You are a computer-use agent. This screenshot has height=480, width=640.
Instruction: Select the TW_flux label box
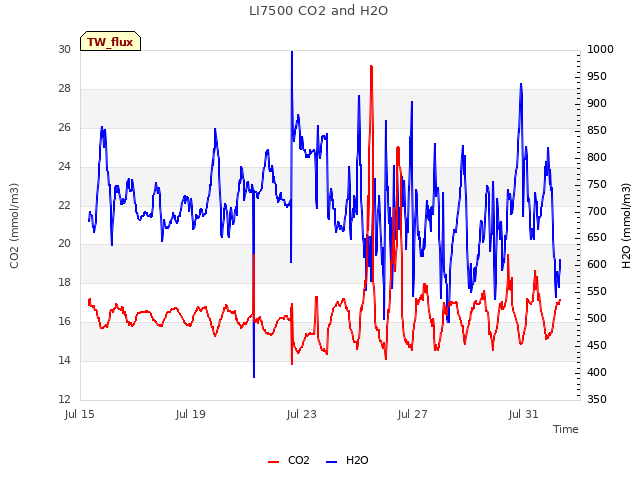pyautogui.click(x=110, y=41)
